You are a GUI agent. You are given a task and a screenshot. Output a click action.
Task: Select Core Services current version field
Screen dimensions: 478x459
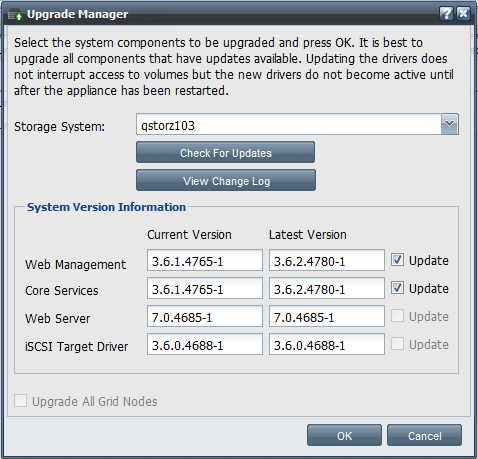pyautogui.click(x=205, y=288)
